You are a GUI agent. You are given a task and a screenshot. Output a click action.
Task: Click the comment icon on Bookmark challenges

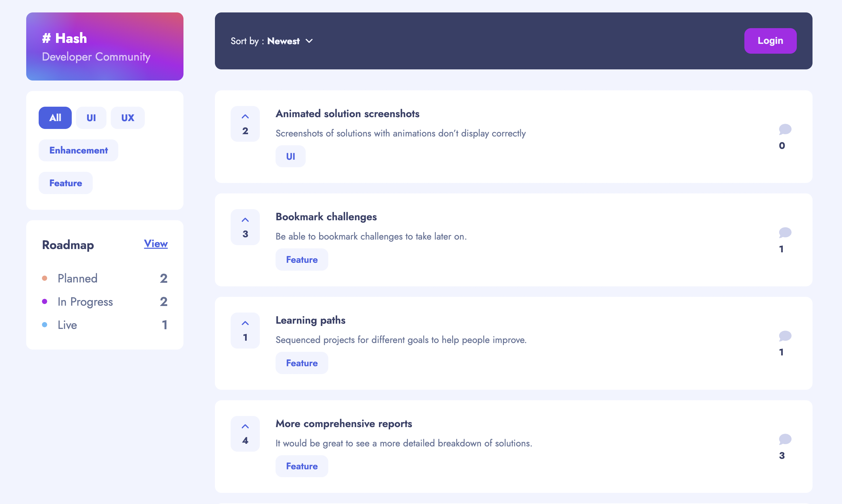(785, 233)
